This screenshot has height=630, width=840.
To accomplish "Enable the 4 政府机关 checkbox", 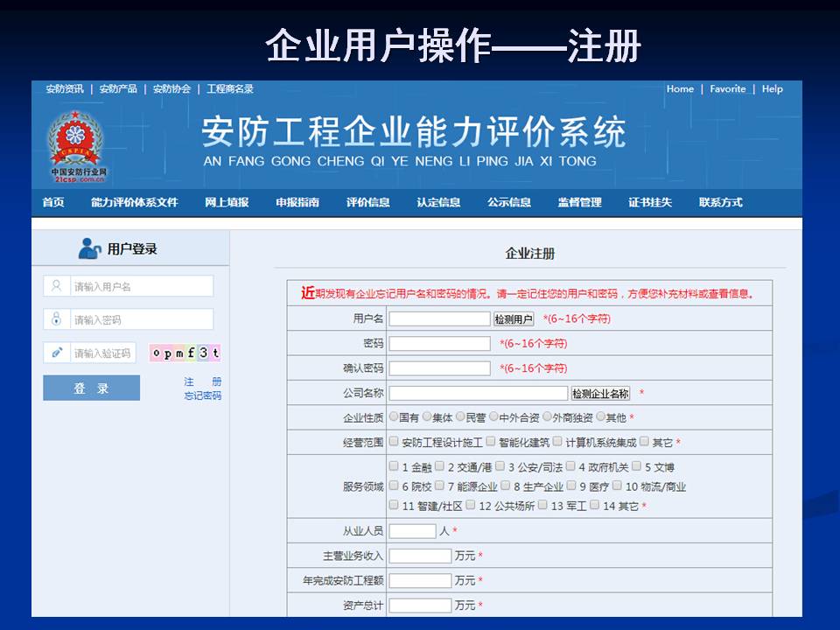I will [x=570, y=466].
